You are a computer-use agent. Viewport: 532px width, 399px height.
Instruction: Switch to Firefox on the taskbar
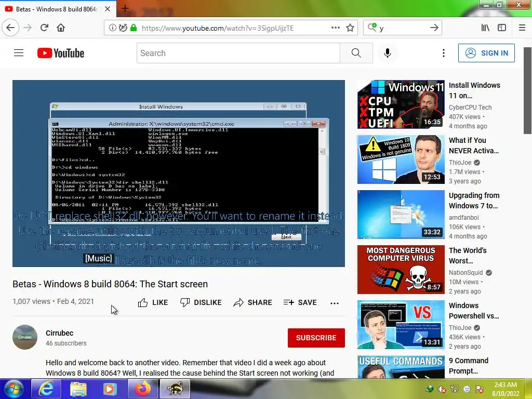(142, 389)
